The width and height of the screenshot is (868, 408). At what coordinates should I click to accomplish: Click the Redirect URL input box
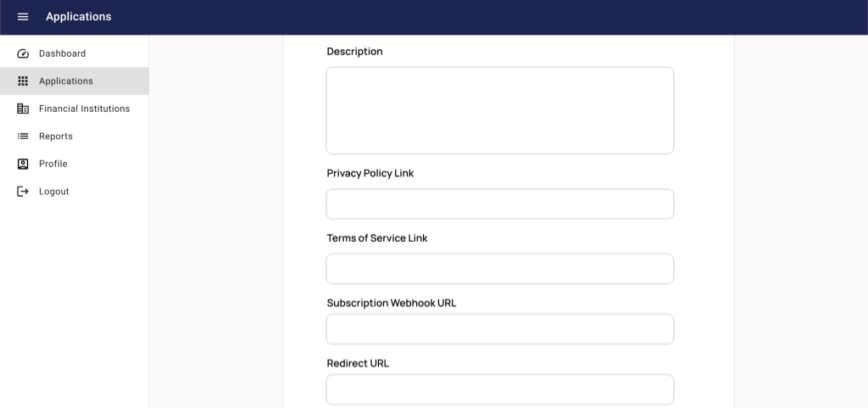point(500,389)
